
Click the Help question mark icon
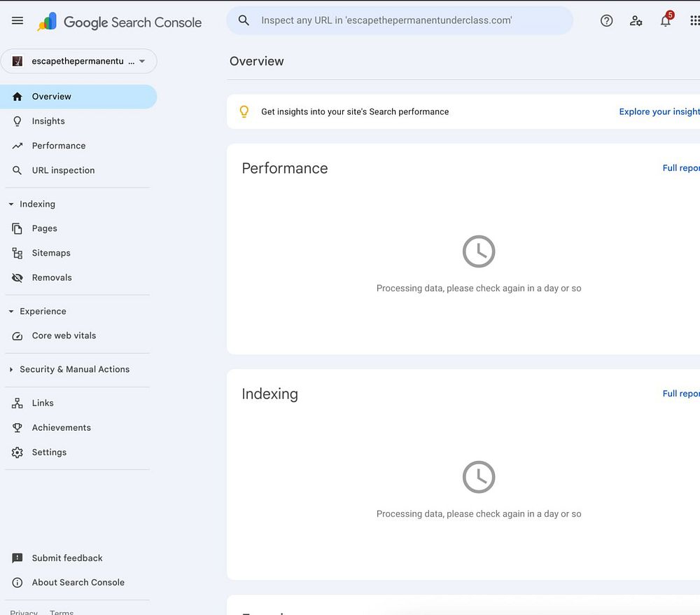pyautogui.click(x=606, y=21)
